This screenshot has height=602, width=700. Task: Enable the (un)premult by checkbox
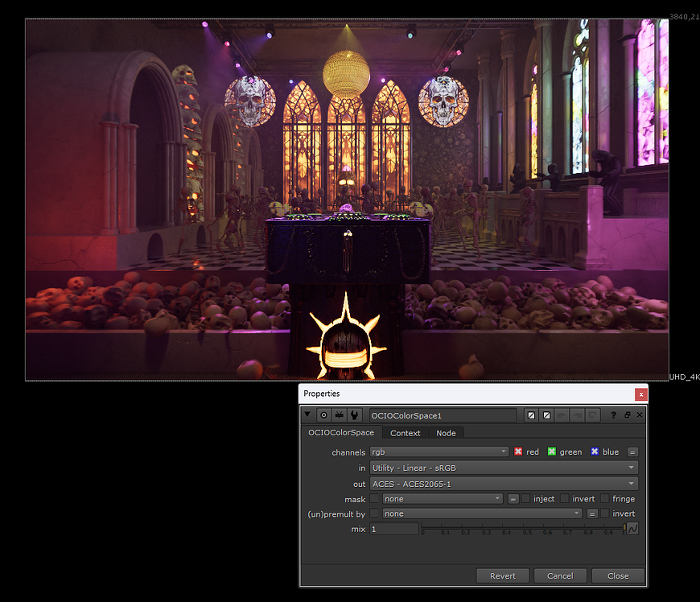point(374,513)
